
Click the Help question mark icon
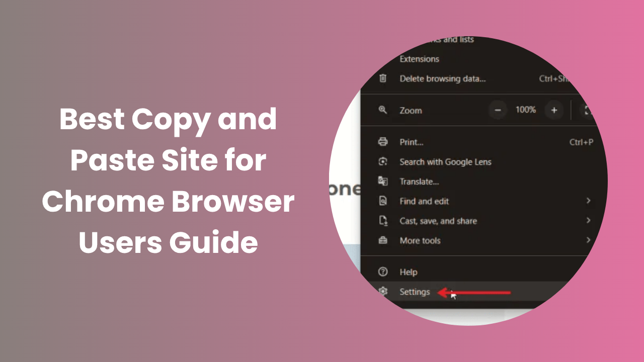coord(383,272)
